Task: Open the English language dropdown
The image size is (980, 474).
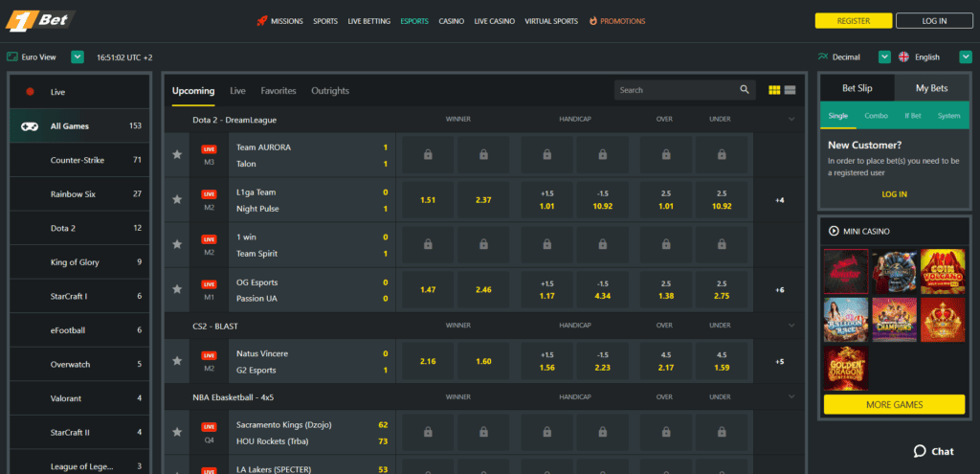Action: pyautogui.click(x=965, y=56)
